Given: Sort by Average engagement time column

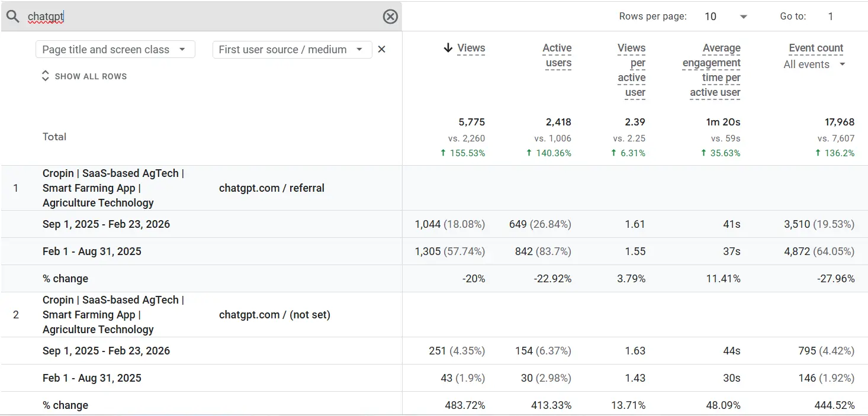Looking at the screenshot, I should [x=712, y=70].
